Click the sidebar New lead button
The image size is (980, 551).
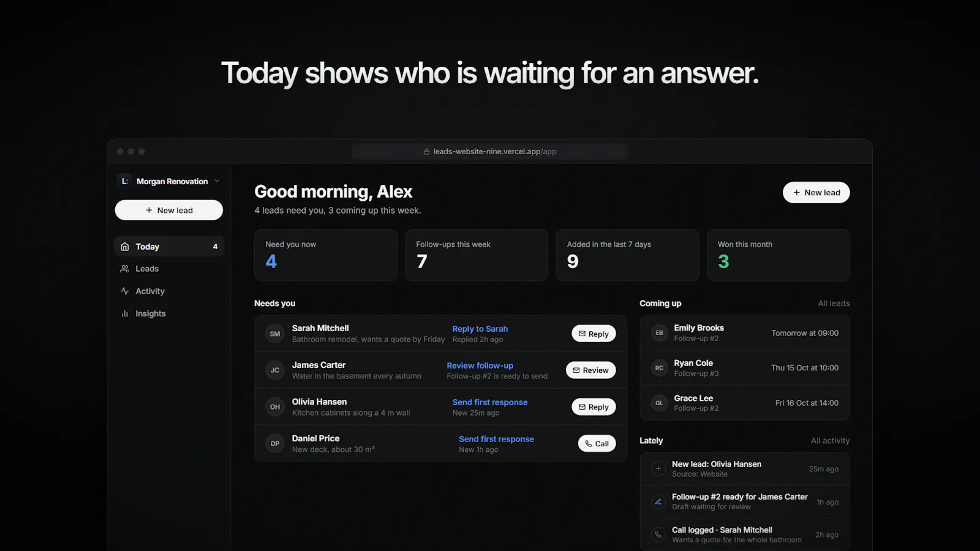click(x=169, y=210)
